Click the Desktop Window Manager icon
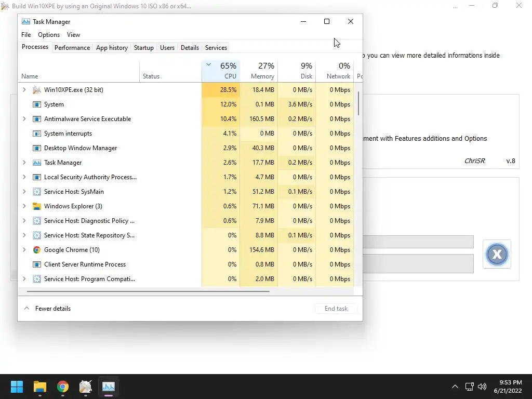 click(37, 148)
